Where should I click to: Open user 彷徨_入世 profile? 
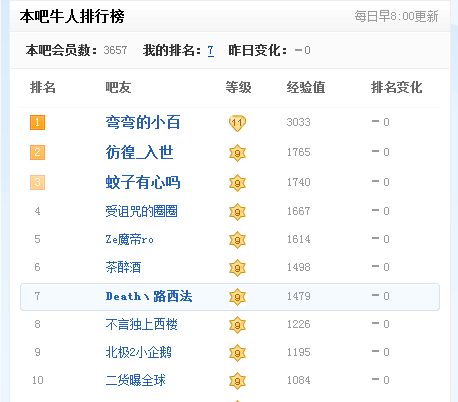click(x=139, y=152)
